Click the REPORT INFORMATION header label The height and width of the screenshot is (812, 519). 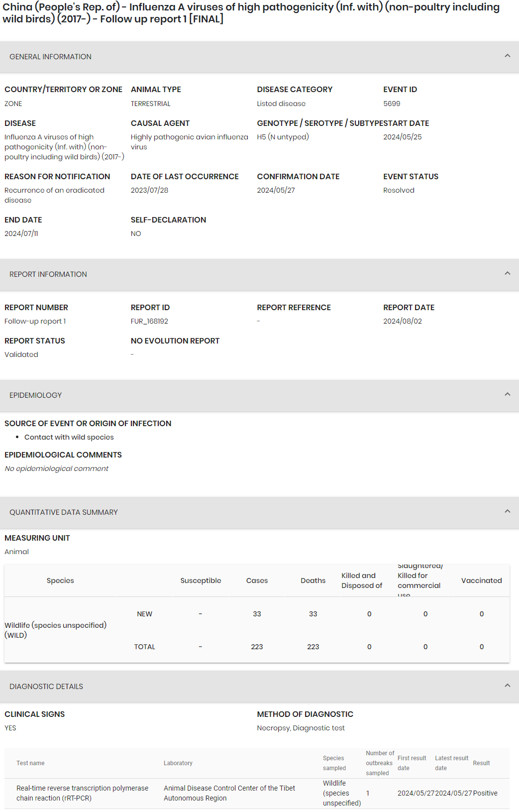coord(48,274)
